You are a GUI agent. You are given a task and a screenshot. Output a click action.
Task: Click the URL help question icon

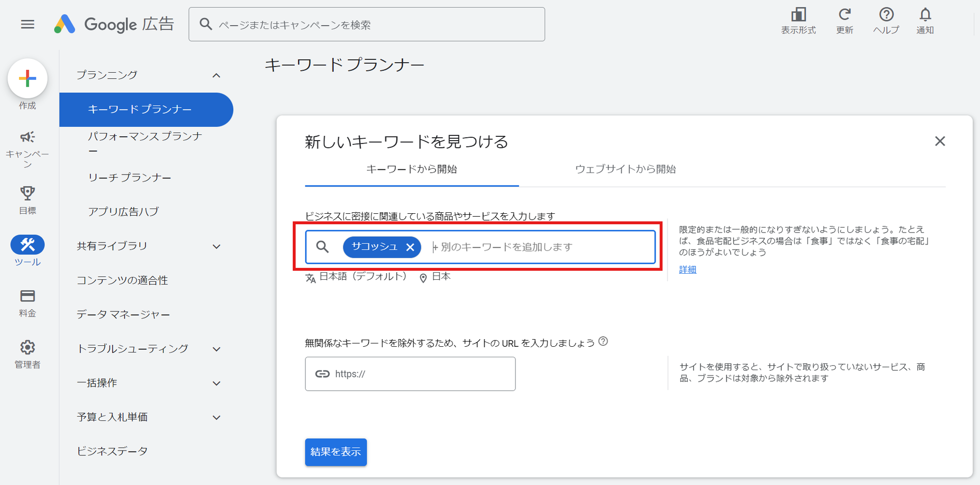pyautogui.click(x=603, y=342)
